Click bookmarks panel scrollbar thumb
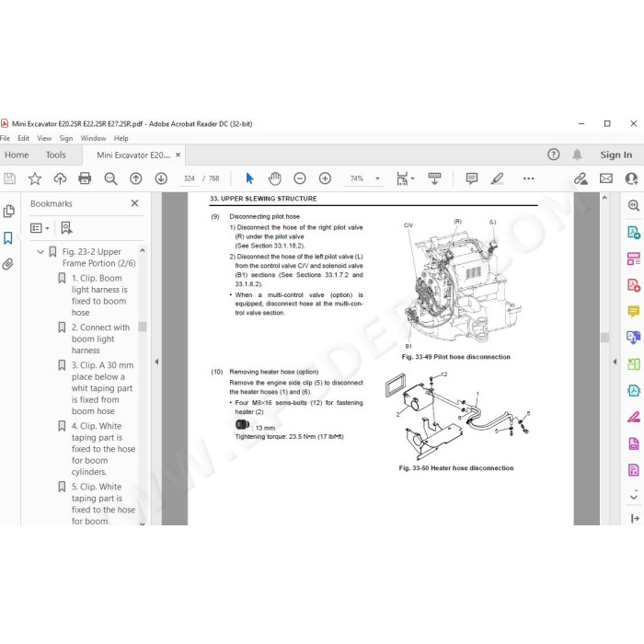The image size is (644, 644). coord(143,327)
